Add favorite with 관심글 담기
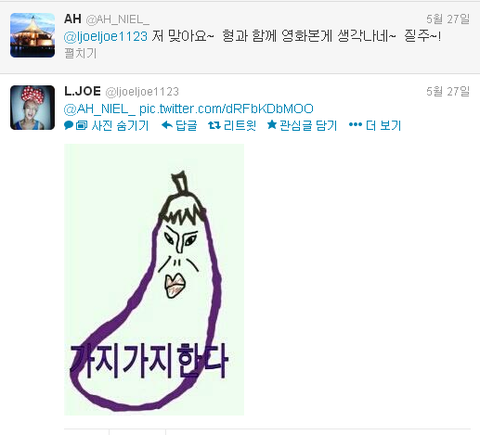 (308, 125)
